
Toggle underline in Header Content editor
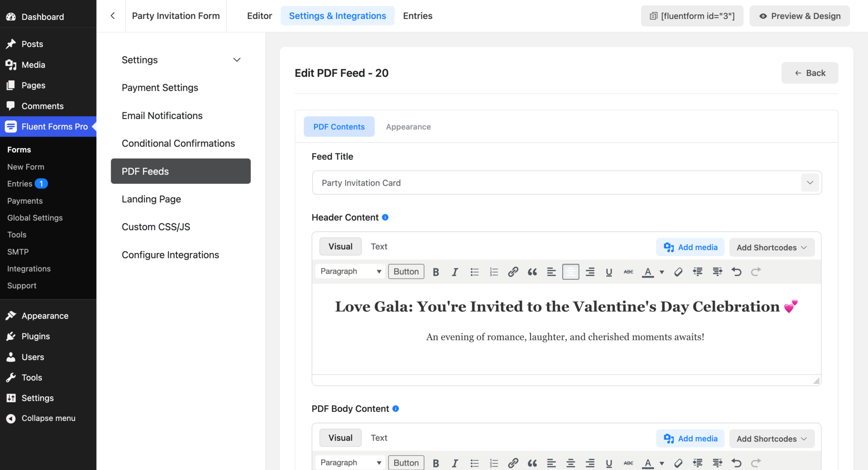[609, 272]
